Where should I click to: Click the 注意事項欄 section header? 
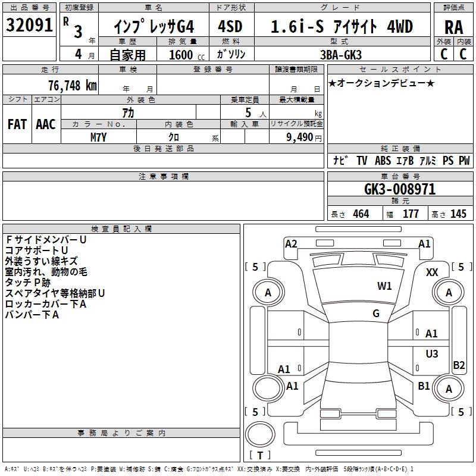163,176
